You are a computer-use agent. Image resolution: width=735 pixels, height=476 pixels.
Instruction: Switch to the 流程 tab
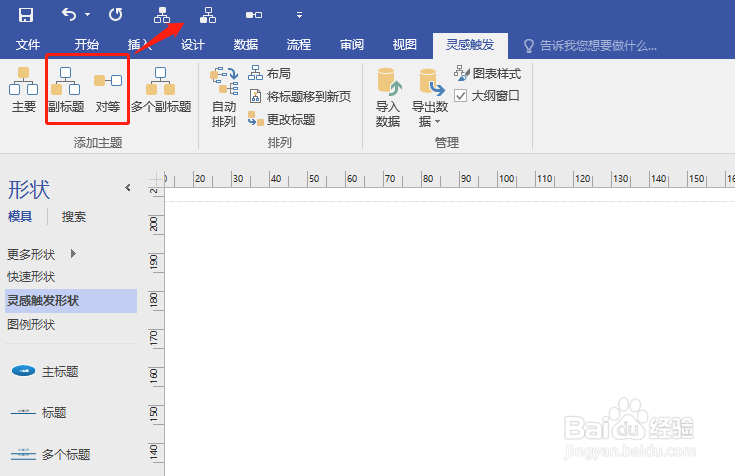299,45
